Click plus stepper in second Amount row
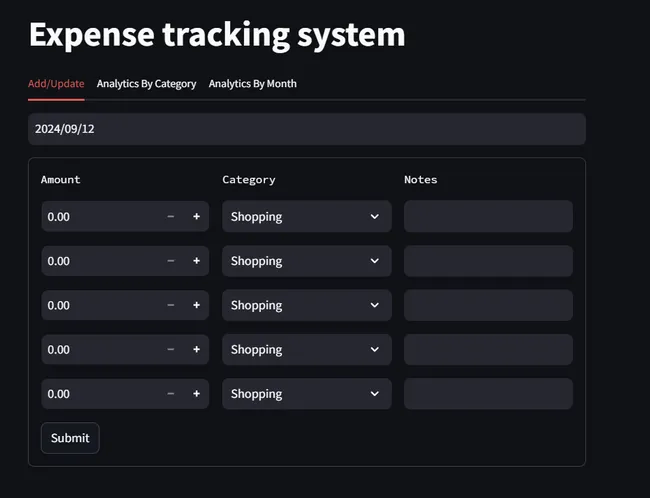 click(x=196, y=261)
